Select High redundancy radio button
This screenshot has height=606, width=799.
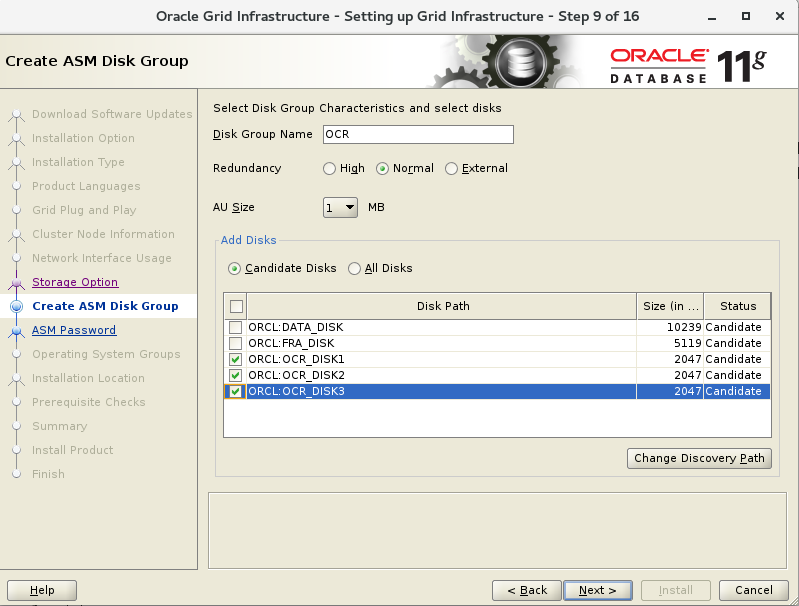click(x=329, y=168)
